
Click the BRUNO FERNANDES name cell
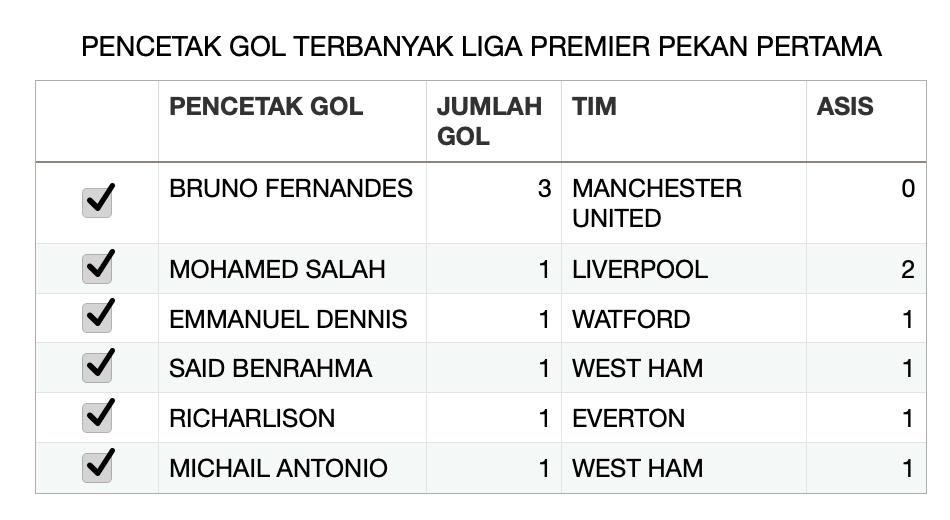291,189
